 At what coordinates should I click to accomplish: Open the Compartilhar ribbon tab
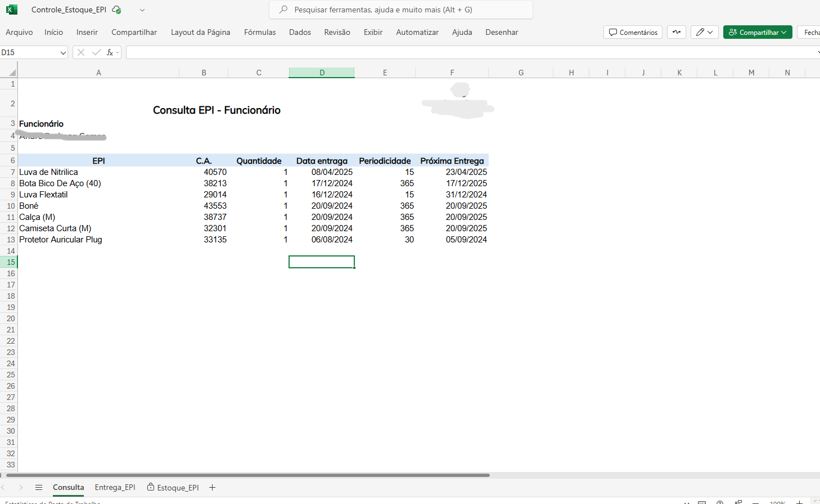click(x=134, y=32)
